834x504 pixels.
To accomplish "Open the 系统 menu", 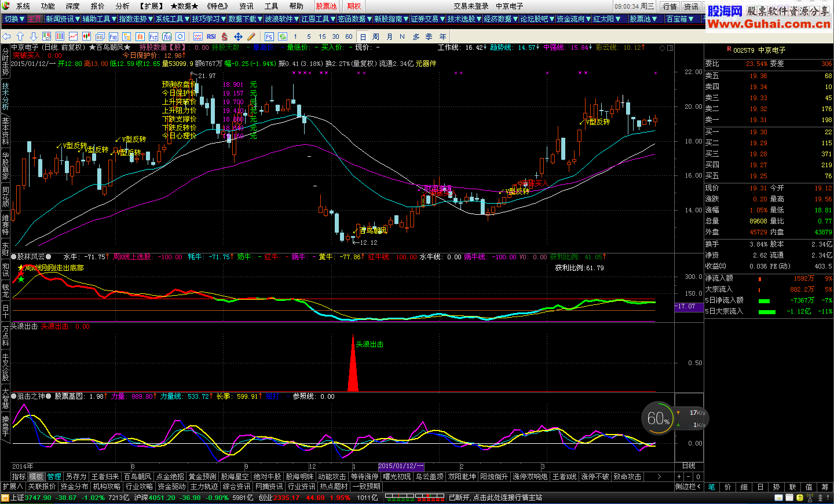I will 23,6.
